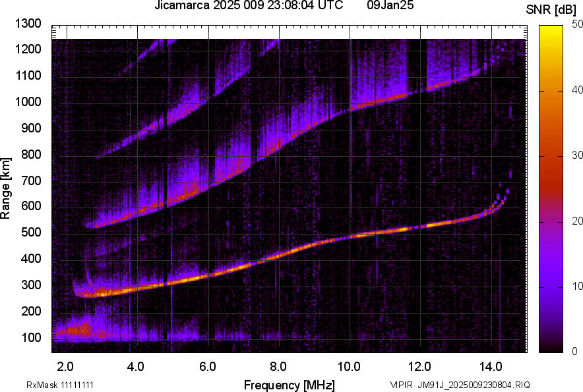Click the frequency tick label '10.0'
This screenshot has height=392, width=583.
tap(349, 367)
